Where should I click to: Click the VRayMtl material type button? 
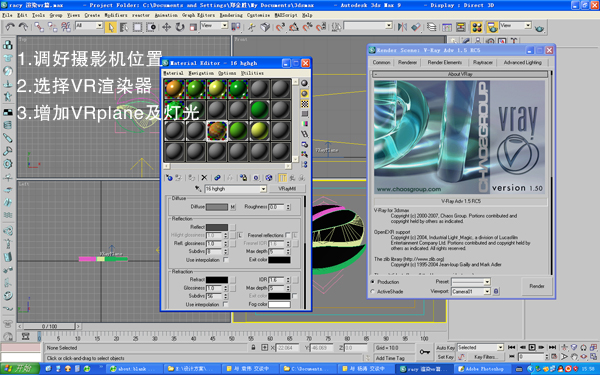tap(287, 189)
